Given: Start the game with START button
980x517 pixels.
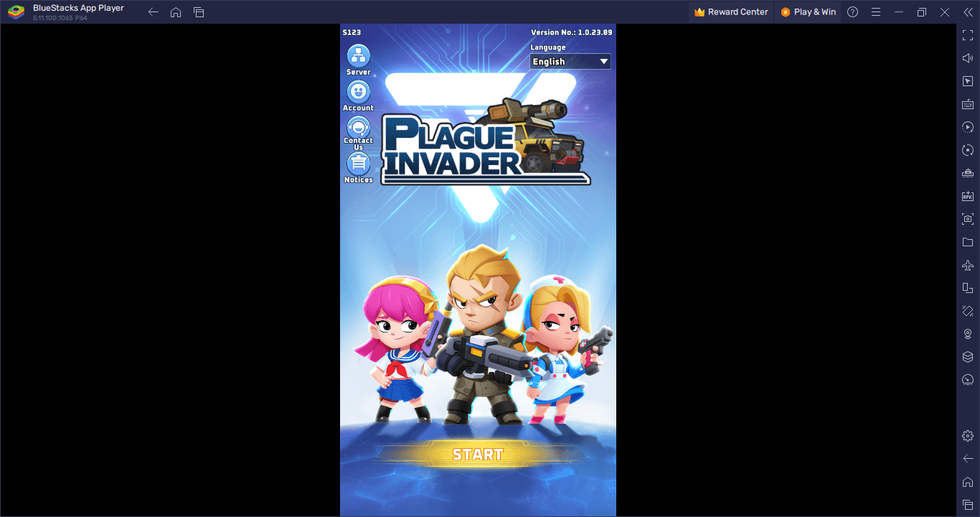Looking at the screenshot, I should [478, 455].
